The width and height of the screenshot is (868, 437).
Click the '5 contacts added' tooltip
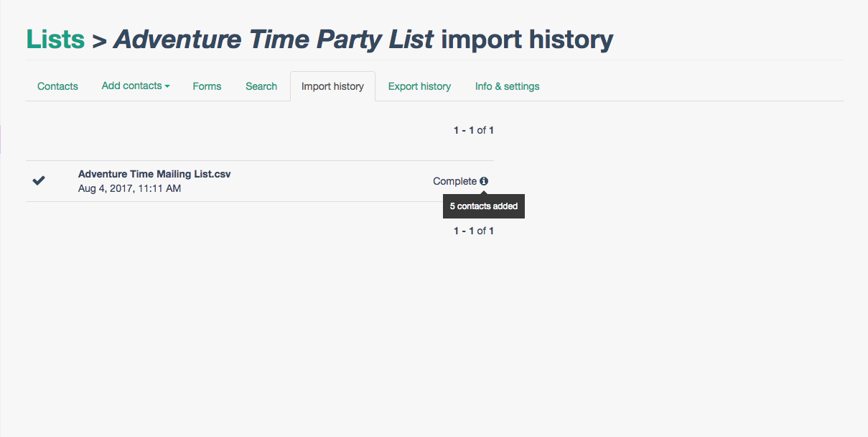coord(484,206)
